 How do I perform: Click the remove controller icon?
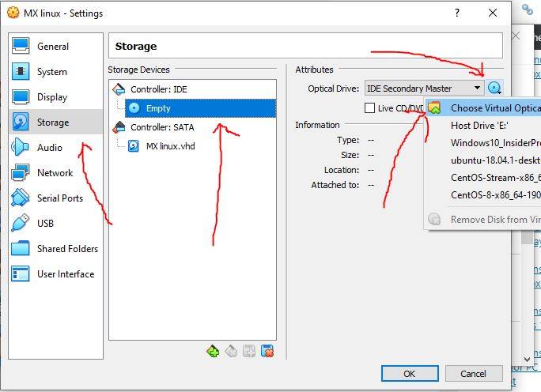pyautogui.click(x=231, y=352)
